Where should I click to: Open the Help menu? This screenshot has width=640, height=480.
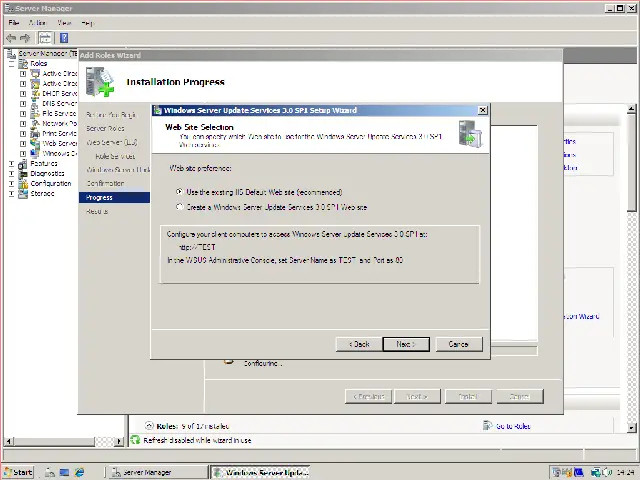pyautogui.click(x=87, y=23)
